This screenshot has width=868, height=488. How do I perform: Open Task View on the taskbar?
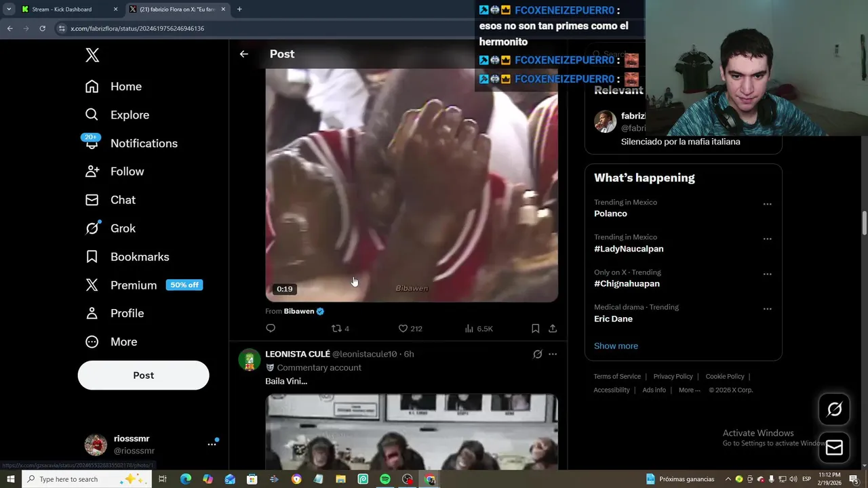163,479
